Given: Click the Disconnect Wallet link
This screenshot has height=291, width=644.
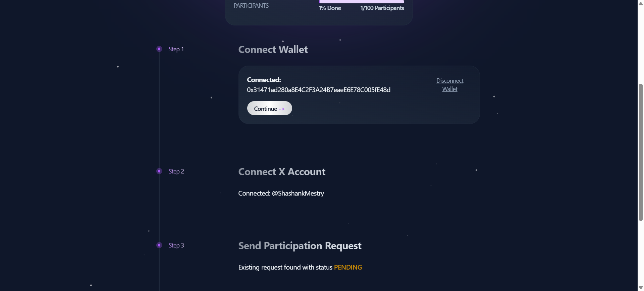Looking at the screenshot, I should click(x=449, y=85).
